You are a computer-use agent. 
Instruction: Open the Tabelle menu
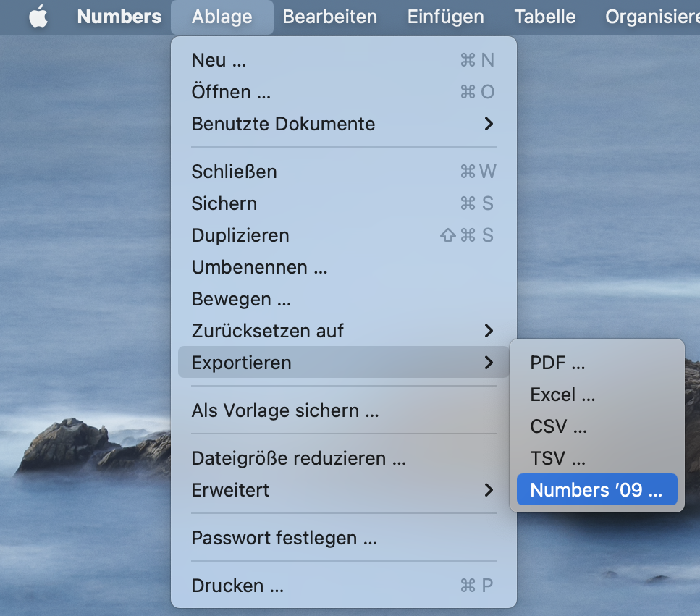tap(544, 17)
